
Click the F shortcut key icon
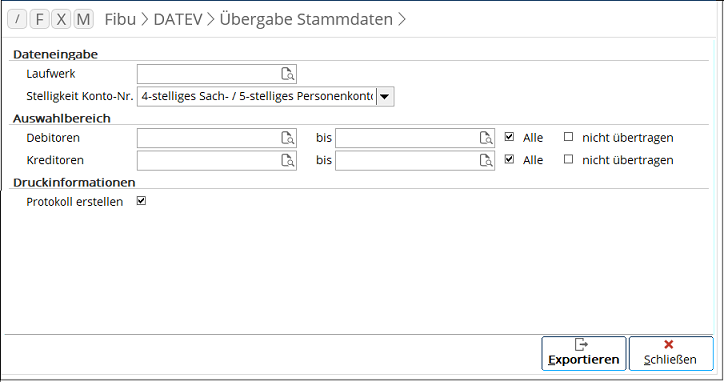coord(39,19)
